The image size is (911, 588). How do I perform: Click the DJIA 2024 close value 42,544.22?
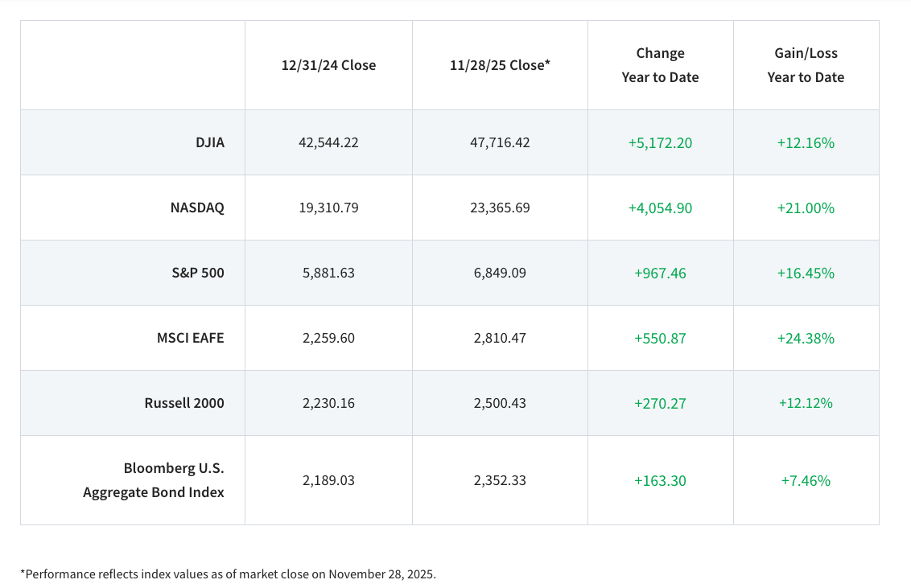click(x=328, y=142)
